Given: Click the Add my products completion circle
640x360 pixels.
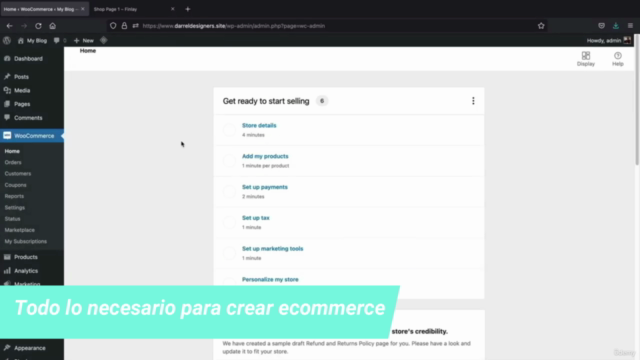Looking at the screenshot, I should coord(229,161).
